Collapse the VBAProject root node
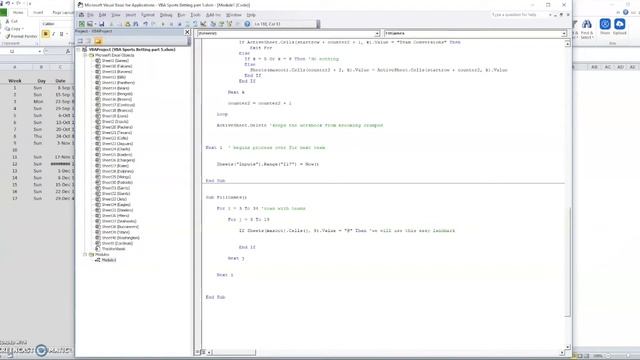 tap(79, 49)
